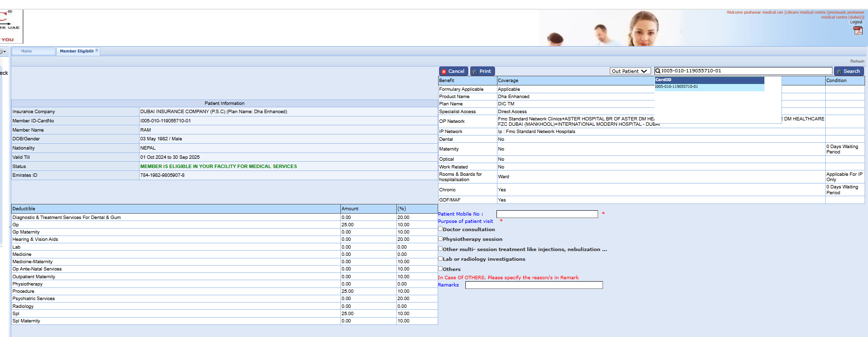
Task: Close the Member Eligibility tab
Action: (x=97, y=51)
